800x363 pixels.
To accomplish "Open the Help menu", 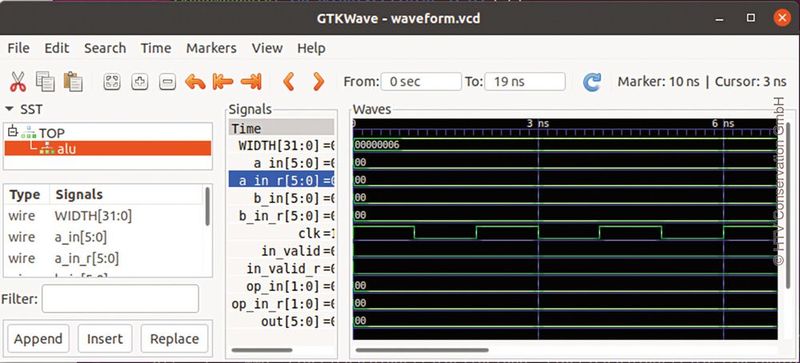I will click(311, 49).
